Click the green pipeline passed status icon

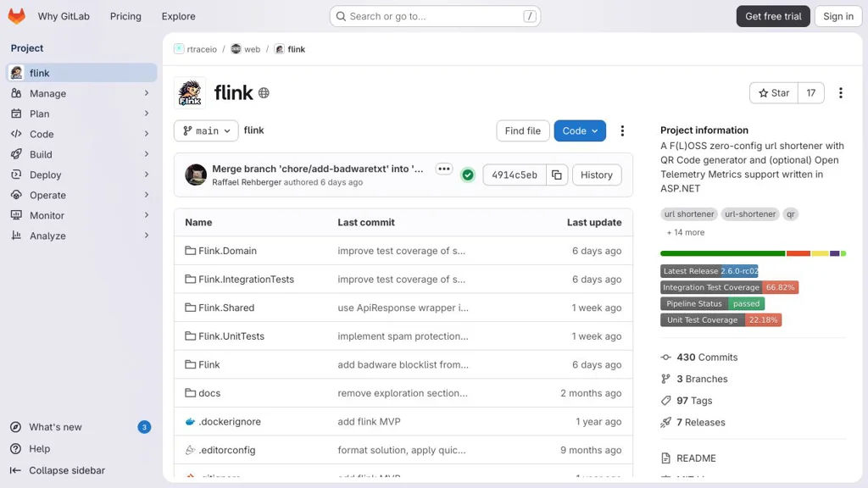tap(468, 175)
